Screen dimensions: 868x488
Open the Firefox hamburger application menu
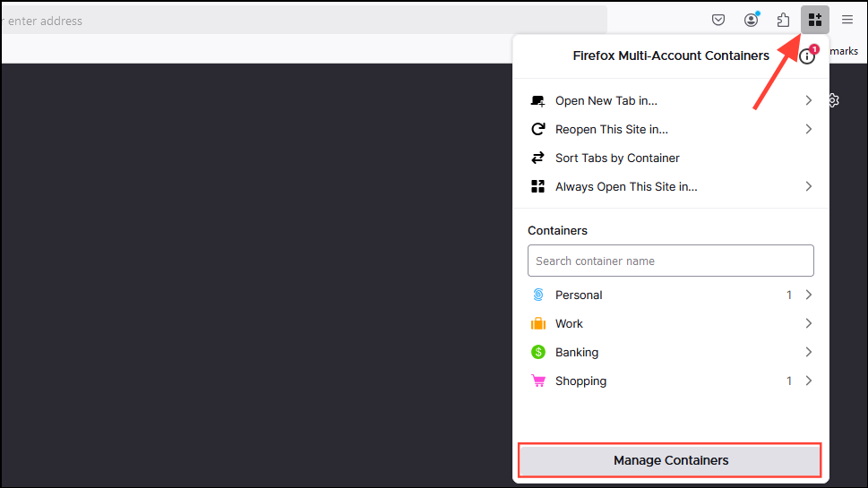click(847, 20)
